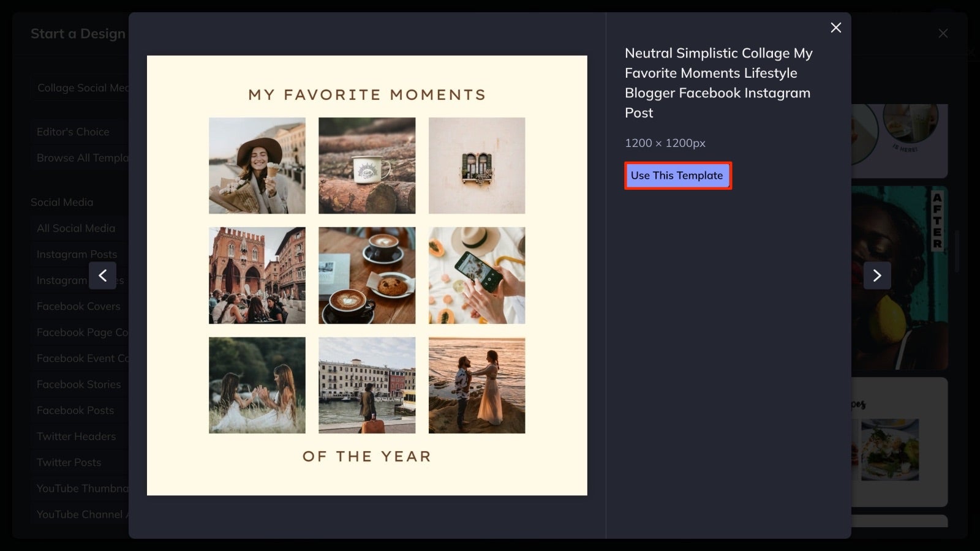Close the template preview with the X icon
980x551 pixels.
tap(835, 28)
